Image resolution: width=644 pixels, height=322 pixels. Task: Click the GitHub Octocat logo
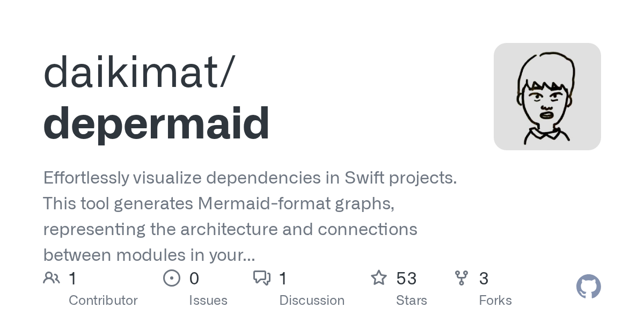(588, 287)
